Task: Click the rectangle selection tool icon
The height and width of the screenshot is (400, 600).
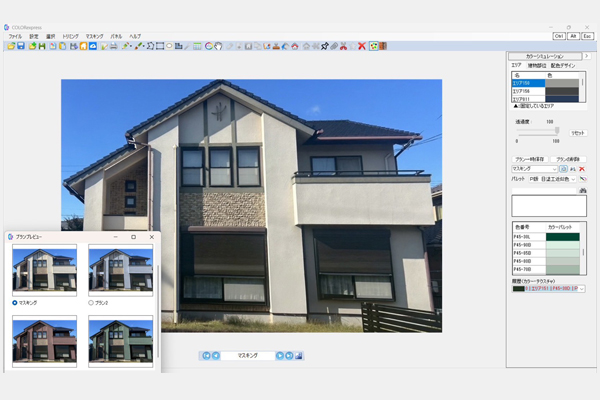Action: pos(159,46)
